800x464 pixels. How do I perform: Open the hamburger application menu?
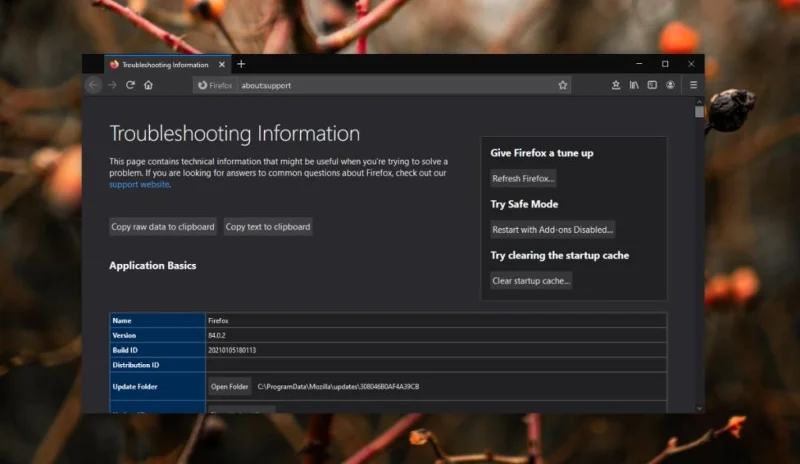pos(693,85)
